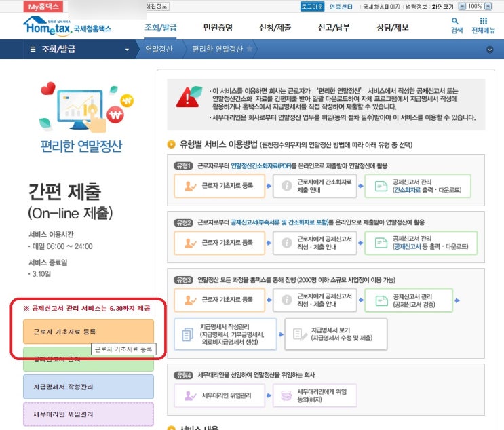Open the 전체메뉴 grid icon
Image resolution: width=504 pixels, height=430 pixels.
coord(483,25)
